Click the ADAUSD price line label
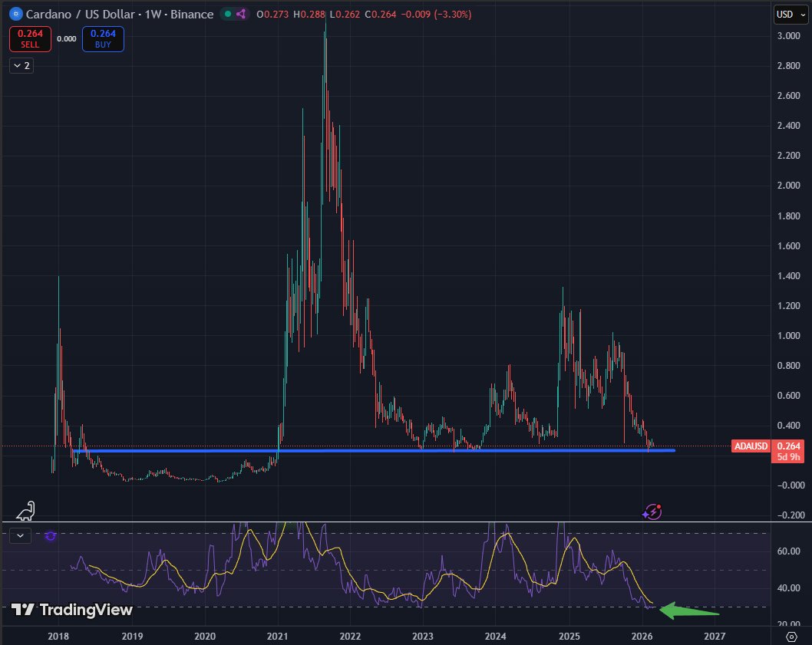The image size is (812, 645). click(751, 446)
